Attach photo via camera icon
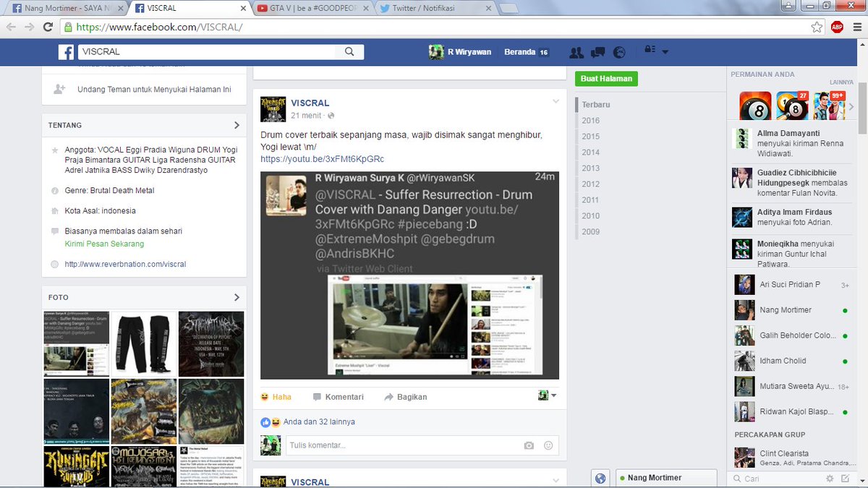 pyautogui.click(x=529, y=445)
